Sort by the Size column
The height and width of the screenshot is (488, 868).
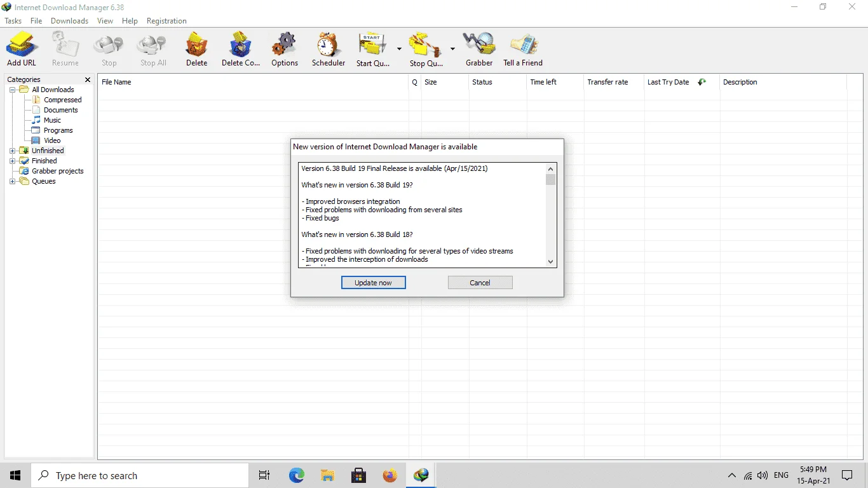click(x=445, y=82)
